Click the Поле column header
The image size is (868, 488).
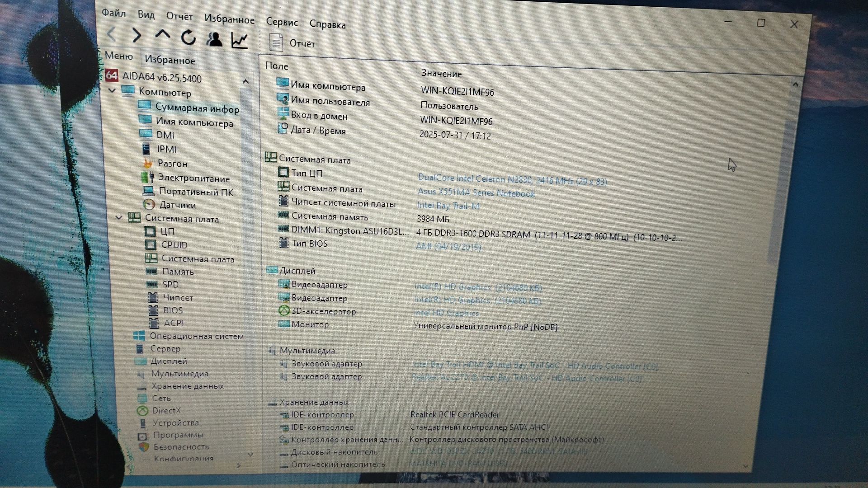coord(276,66)
